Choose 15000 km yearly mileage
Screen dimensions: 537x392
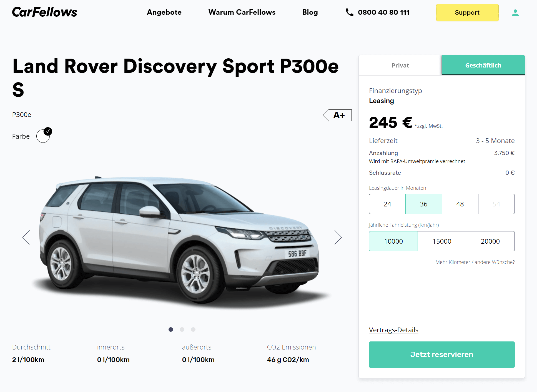point(442,241)
